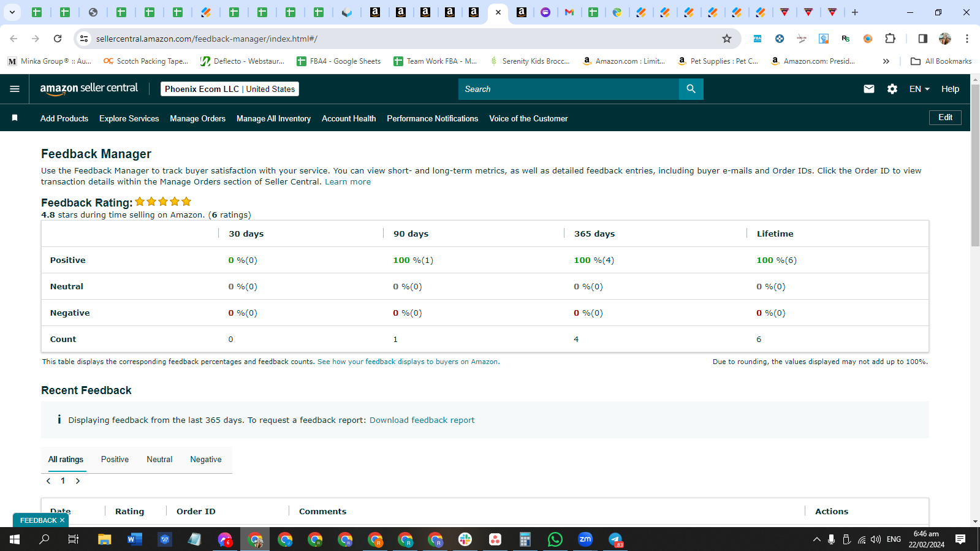The image size is (980, 551).
Task: Open a new browser tab with plus icon
Action: pyautogui.click(x=854, y=12)
